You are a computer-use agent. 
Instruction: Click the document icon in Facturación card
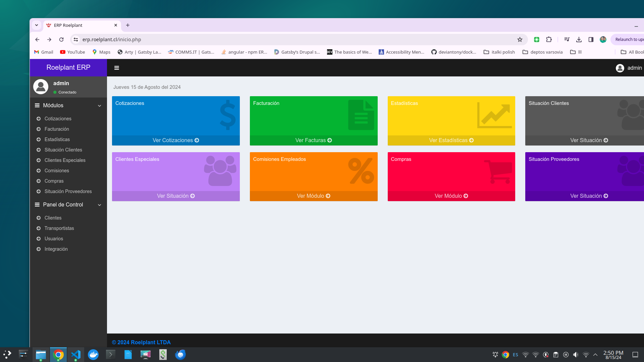coord(361,115)
